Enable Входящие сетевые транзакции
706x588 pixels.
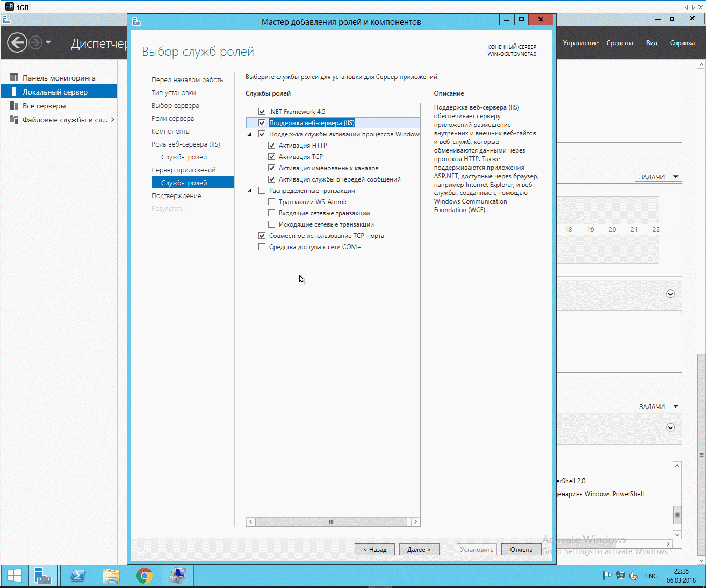point(272,213)
